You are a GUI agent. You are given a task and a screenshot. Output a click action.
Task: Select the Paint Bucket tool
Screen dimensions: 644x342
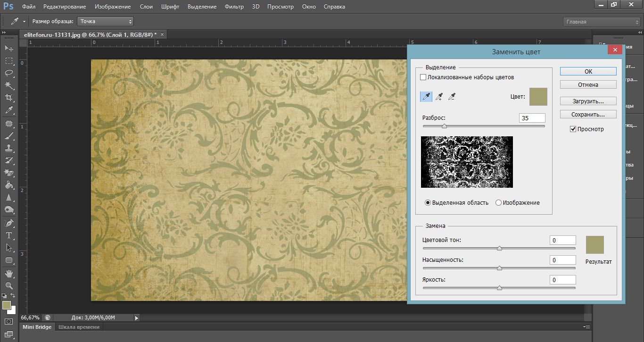pos(9,185)
